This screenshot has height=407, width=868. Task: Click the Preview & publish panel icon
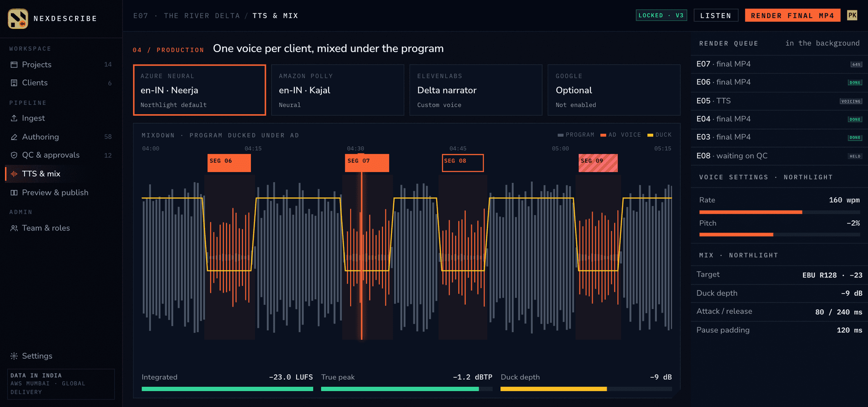[x=14, y=192]
